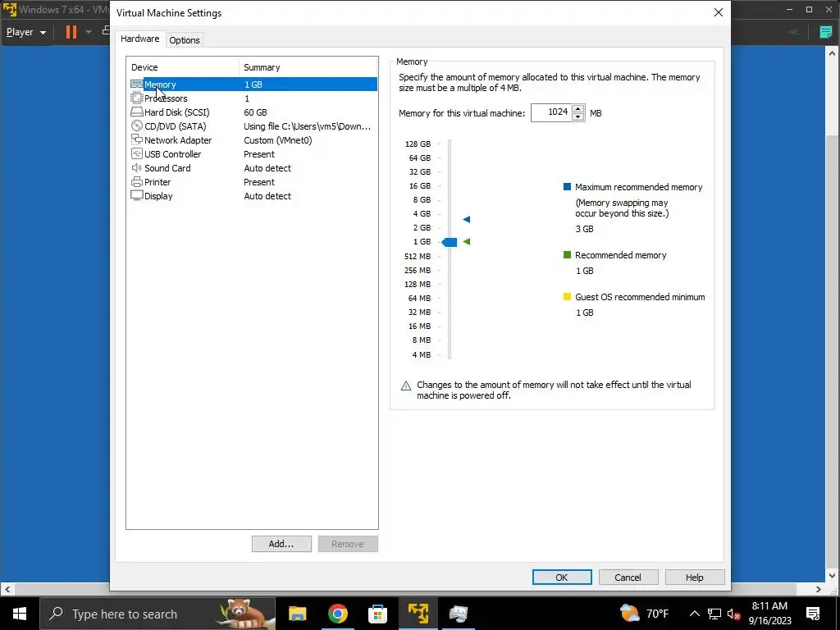Open File Explorer from the taskbar

click(x=297, y=614)
